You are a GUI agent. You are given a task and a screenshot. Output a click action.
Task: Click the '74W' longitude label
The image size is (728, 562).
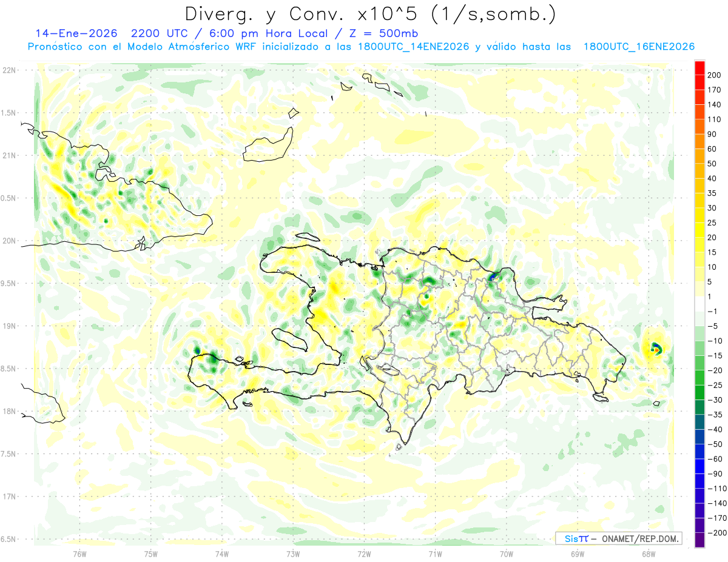[222, 554]
